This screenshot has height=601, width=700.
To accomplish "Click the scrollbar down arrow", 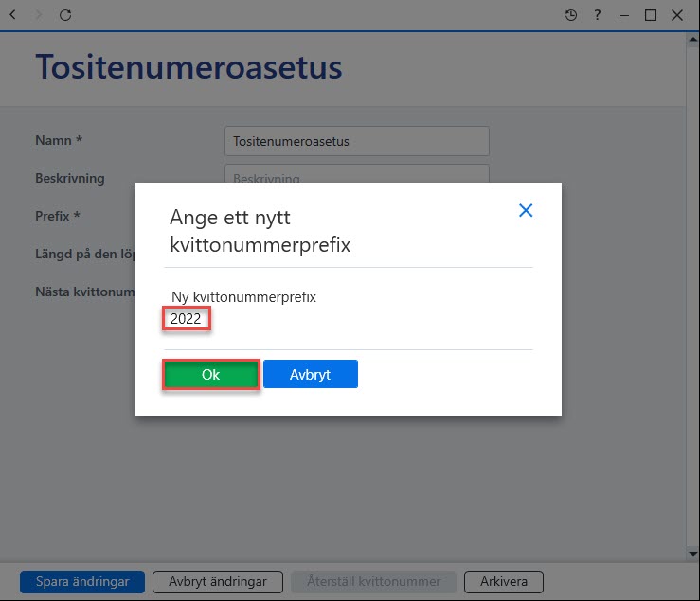I will 692,554.
